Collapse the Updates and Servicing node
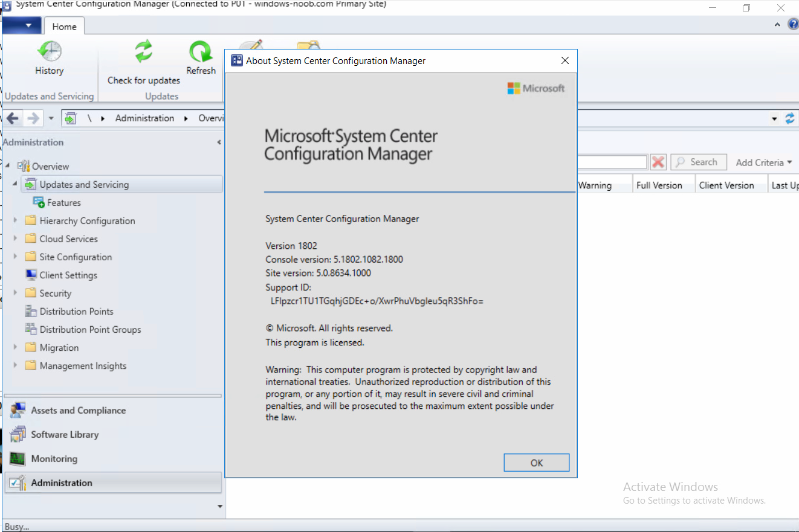799x532 pixels. click(x=15, y=184)
